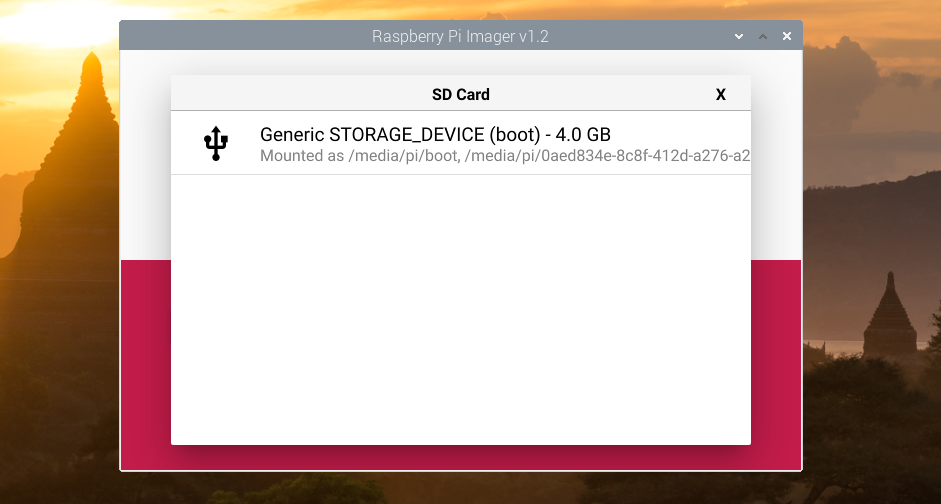Select Generic STORAGE_DEVICE (boot) entry
The image size is (941, 504).
click(461, 143)
